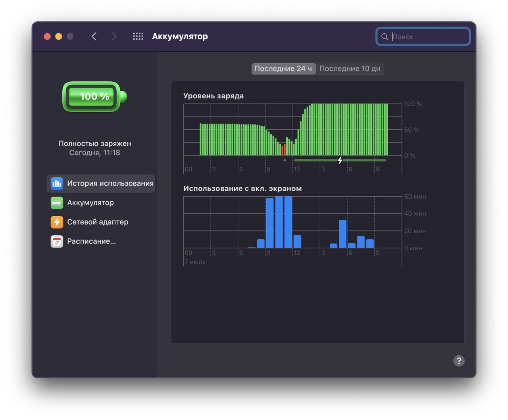
Task: Click the charging lightning bolt marker
Action: [340, 160]
